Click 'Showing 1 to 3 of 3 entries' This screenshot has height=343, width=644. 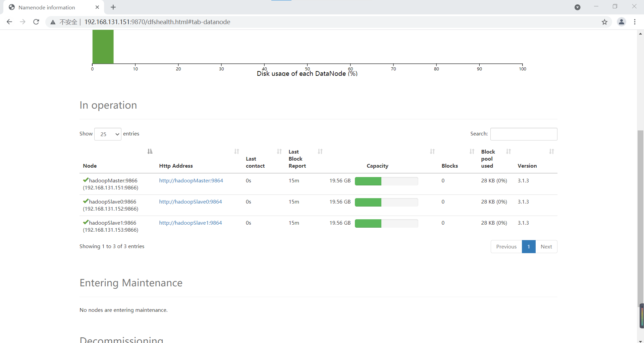tap(112, 246)
